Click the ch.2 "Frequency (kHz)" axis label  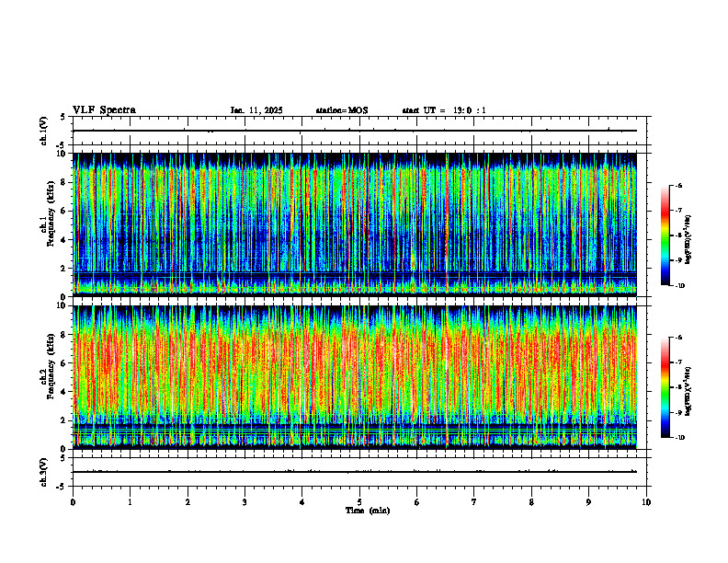coord(51,366)
